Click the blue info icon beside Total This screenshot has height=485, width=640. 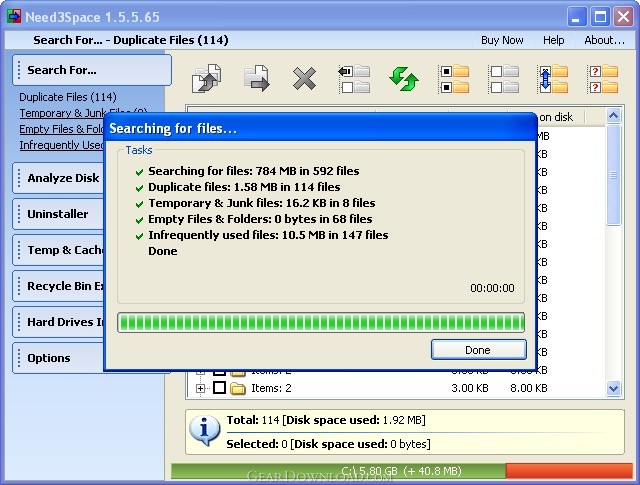[x=205, y=430]
